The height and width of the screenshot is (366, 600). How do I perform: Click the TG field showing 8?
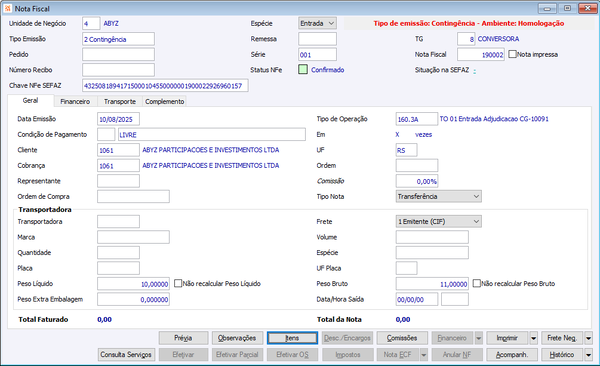466,39
